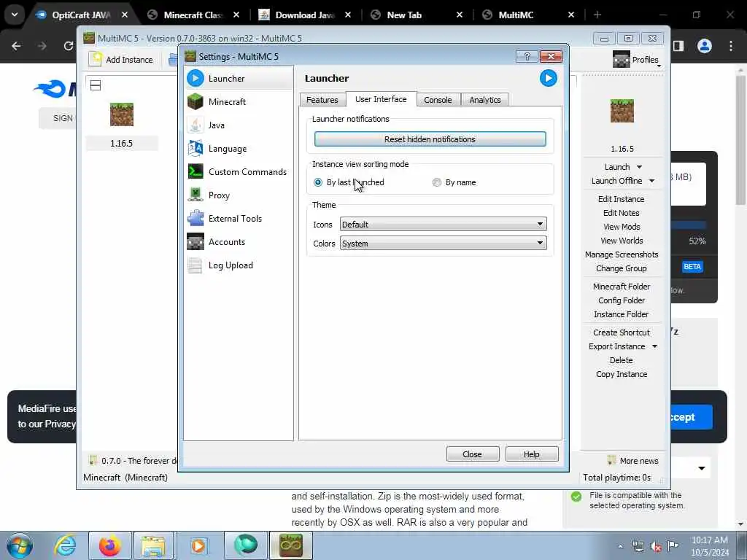Collapse the instance group toggle
This screenshot has height=560, width=747.
click(x=96, y=86)
